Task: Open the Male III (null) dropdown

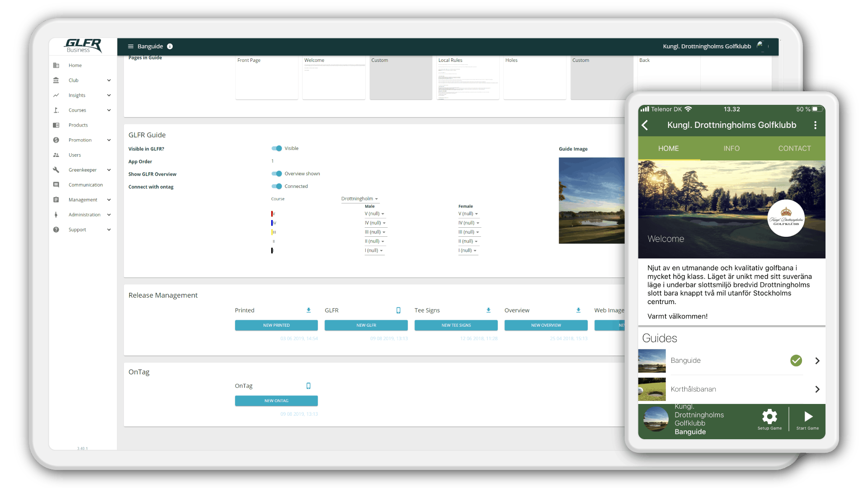Action: [x=375, y=232]
